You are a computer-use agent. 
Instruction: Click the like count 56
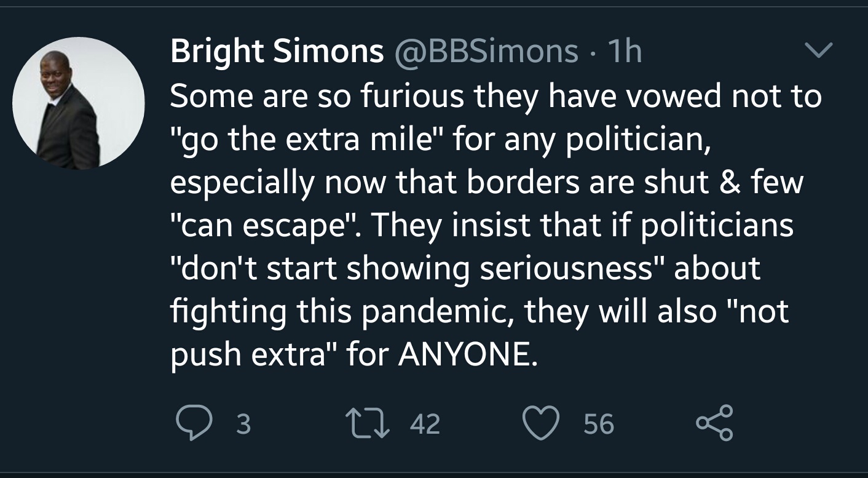tap(598, 424)
